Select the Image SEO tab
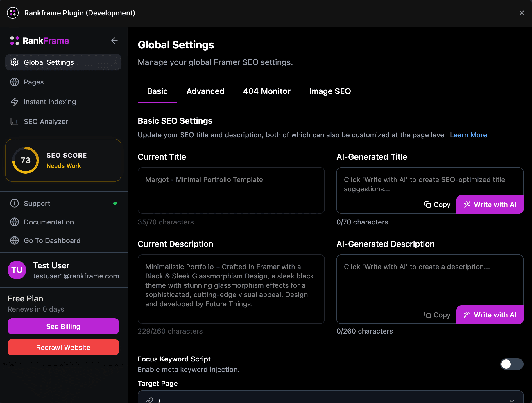 tap(330, 91)
